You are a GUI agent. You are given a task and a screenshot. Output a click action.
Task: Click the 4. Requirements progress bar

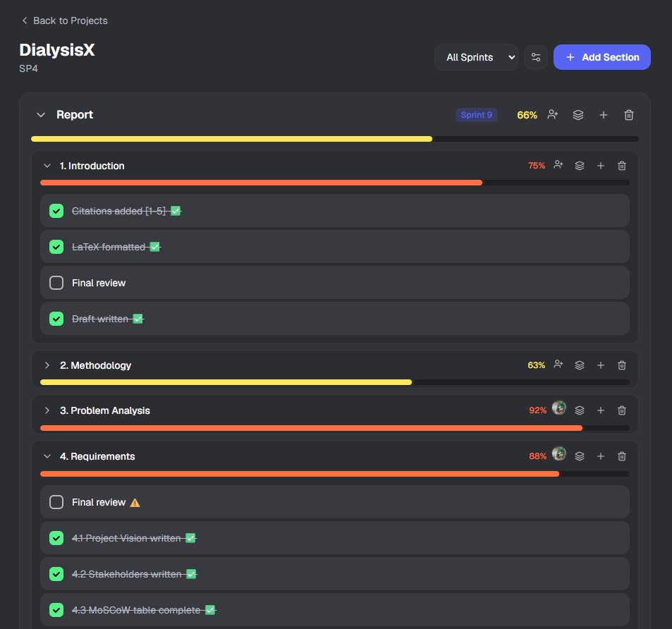(x=335, y=474)
